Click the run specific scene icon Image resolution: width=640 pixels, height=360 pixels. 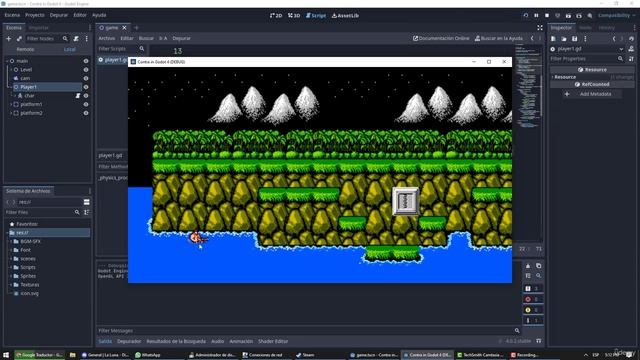click(579, 16)
